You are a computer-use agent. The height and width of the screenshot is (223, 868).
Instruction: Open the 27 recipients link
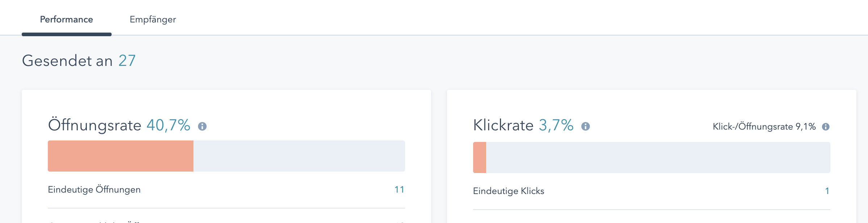[127, 61]
